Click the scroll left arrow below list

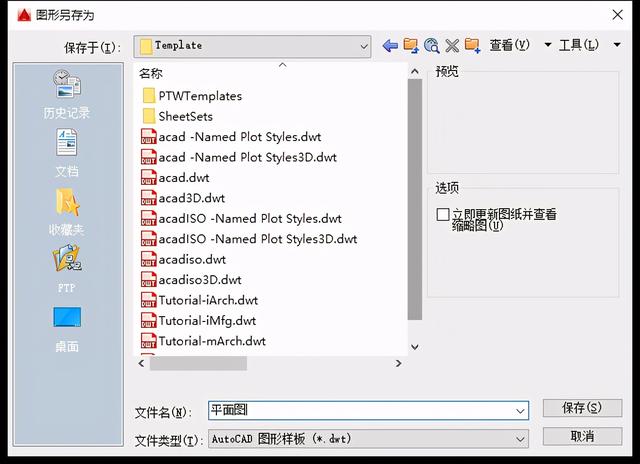(141, 363)
